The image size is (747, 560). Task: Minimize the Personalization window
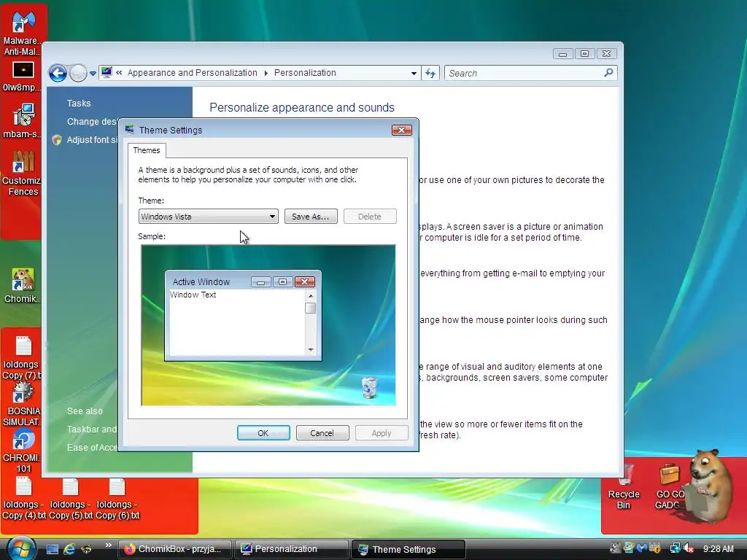pos(562,54)
